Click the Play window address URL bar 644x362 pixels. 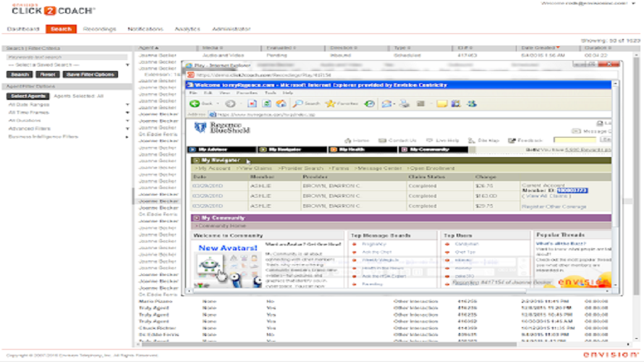point(402,75)
